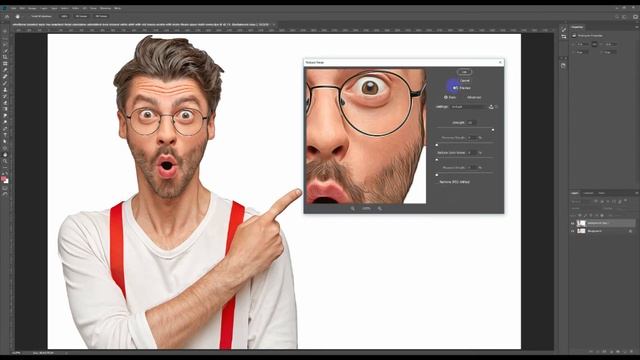640x360 pixels.
Task: Click the zoom out magnifier under dialog preview
Action: (352, 209)
